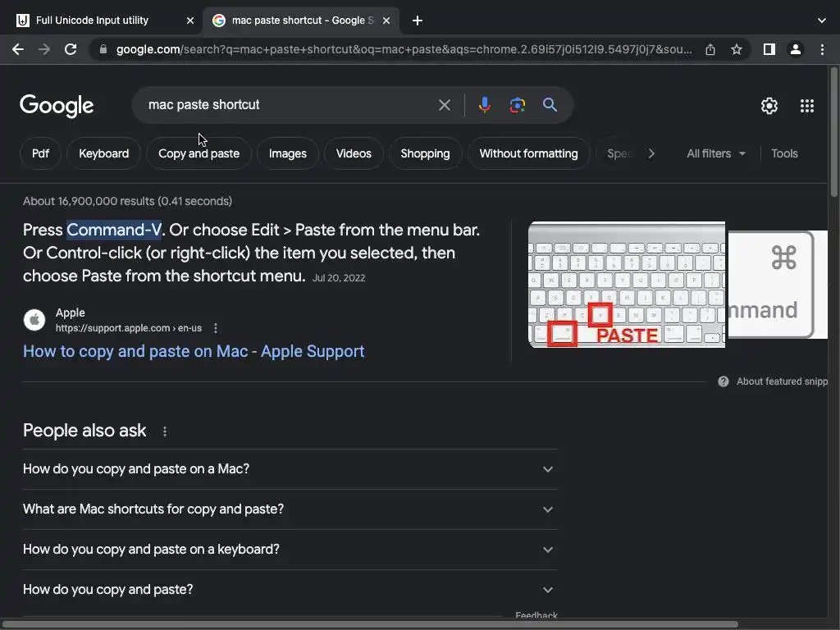This screenshot has height=630, width=840.
Task: Expand How do you copy and paste on a keyboard?
Action: (290, 550)
